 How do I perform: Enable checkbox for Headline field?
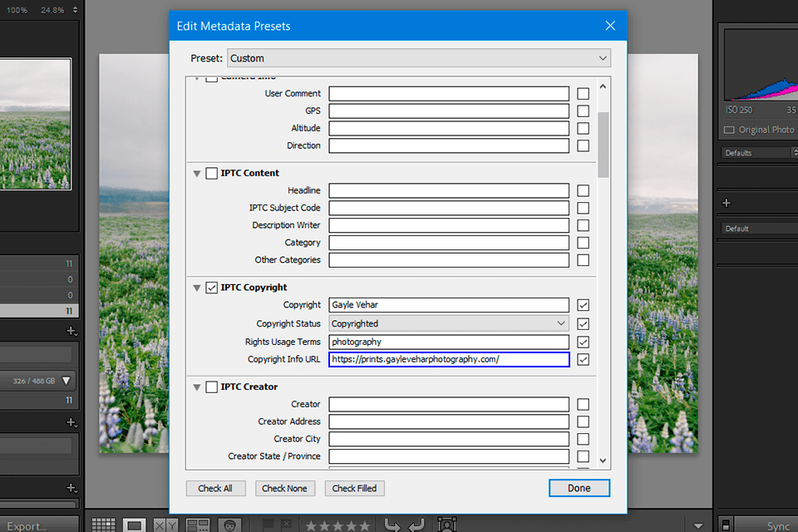point(584,191)
